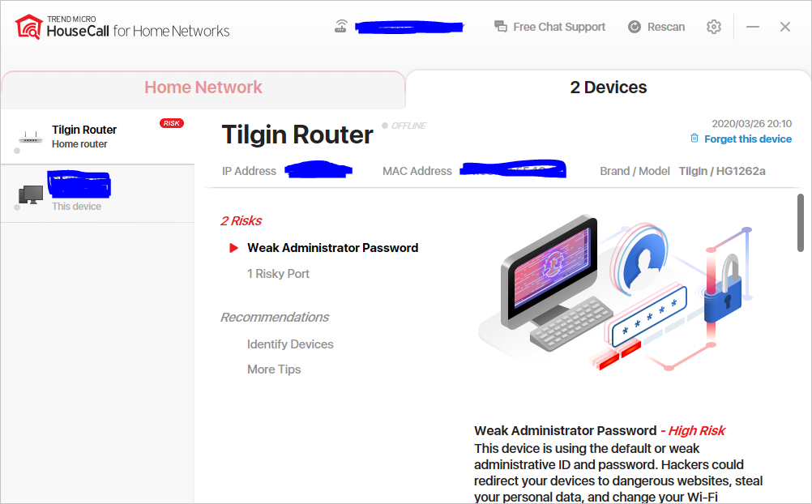The width and height of the screenshot is (812, 504).
Task: Click the trash icon beside Forget this device
Action: coord(694,139)
